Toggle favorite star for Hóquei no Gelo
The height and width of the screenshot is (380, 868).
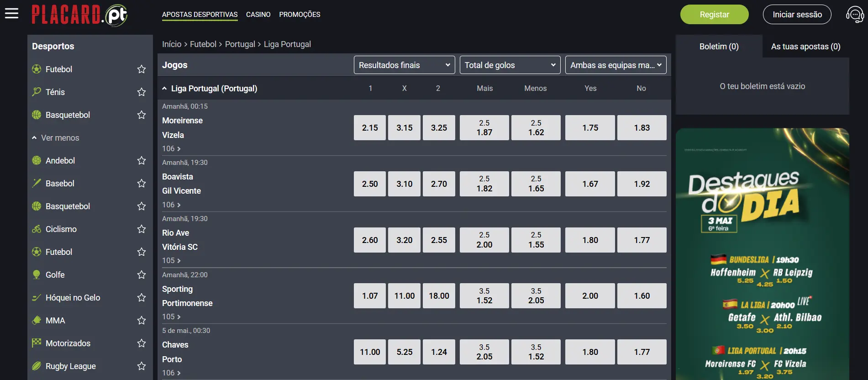point(142,297)
